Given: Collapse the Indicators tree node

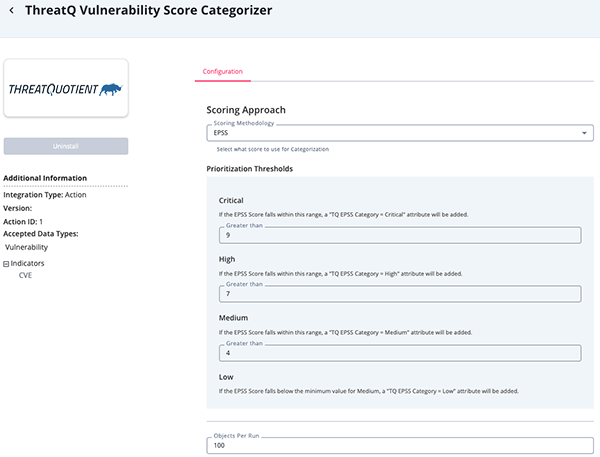Looking at the screenshot, I should 6,264.
